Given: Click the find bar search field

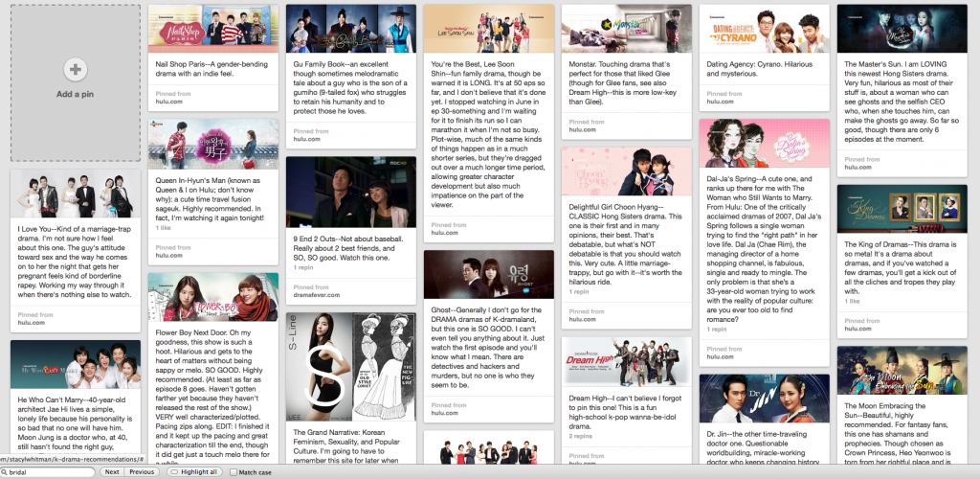Looking at the screenshot, I should 48,472.
